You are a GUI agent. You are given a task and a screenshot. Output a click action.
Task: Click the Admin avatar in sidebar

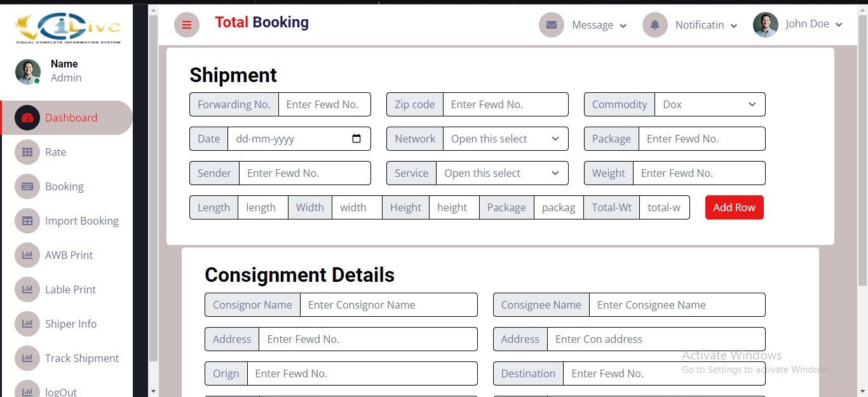coord(27,72)
